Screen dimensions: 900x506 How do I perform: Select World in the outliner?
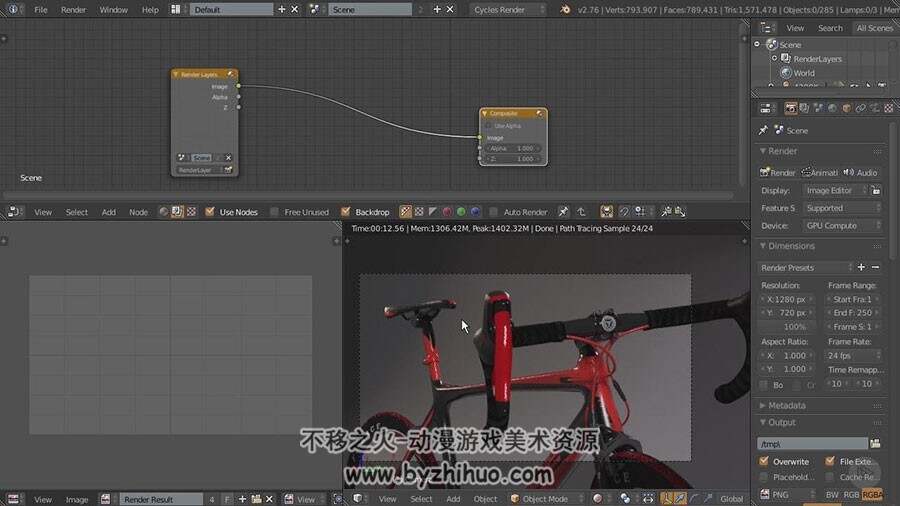pos(804,73)
